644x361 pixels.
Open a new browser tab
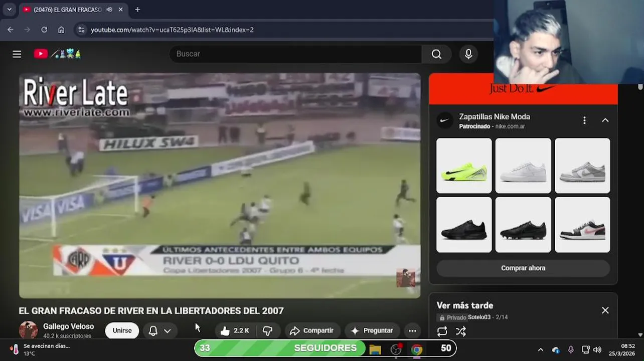coord(137,10)
